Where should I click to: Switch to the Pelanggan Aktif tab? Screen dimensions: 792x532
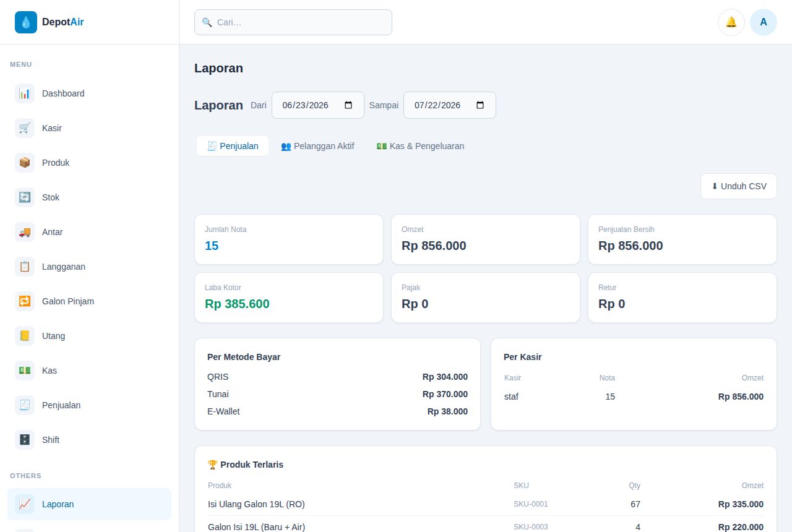point(317,146)
